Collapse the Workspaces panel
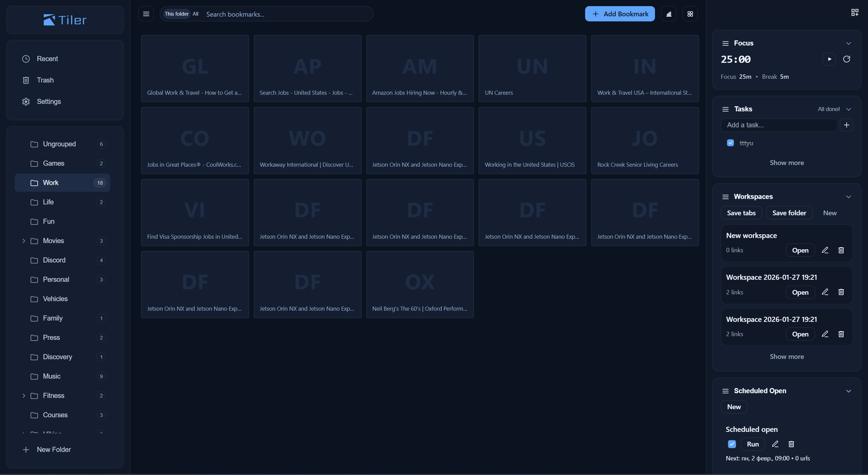Screen dimensions: 868x475 coord(849,197)
